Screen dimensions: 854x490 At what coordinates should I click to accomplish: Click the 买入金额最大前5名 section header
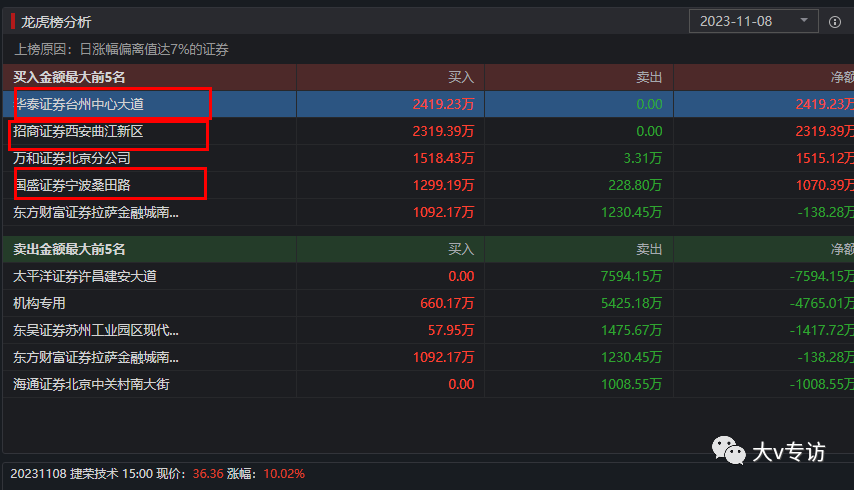[x=69, y=77]
